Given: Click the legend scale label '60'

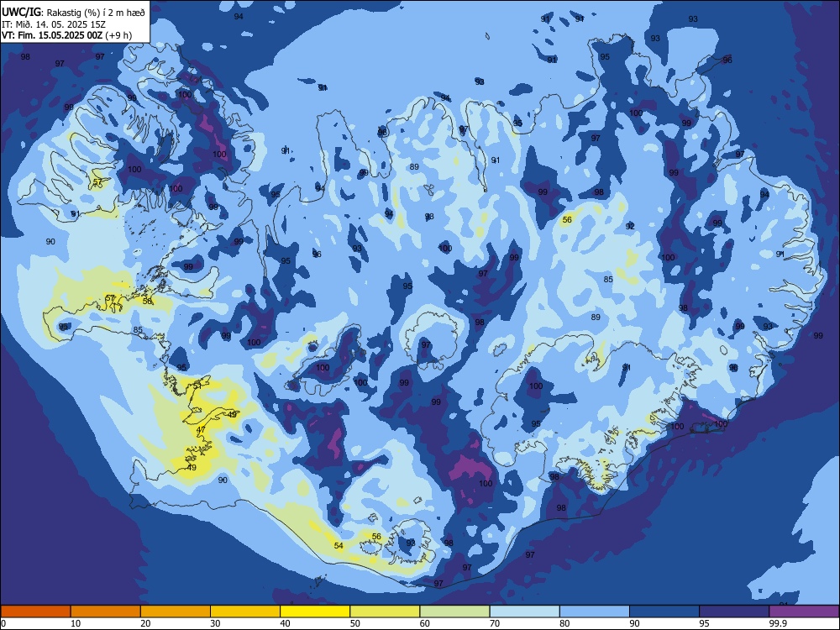Looking at the screenshot, I should pos(425,623).
